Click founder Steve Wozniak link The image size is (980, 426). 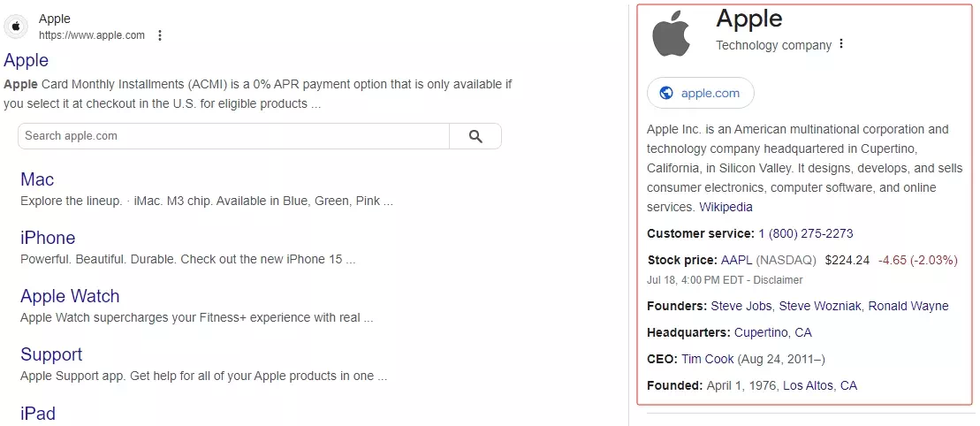click(x=820, y=306)
